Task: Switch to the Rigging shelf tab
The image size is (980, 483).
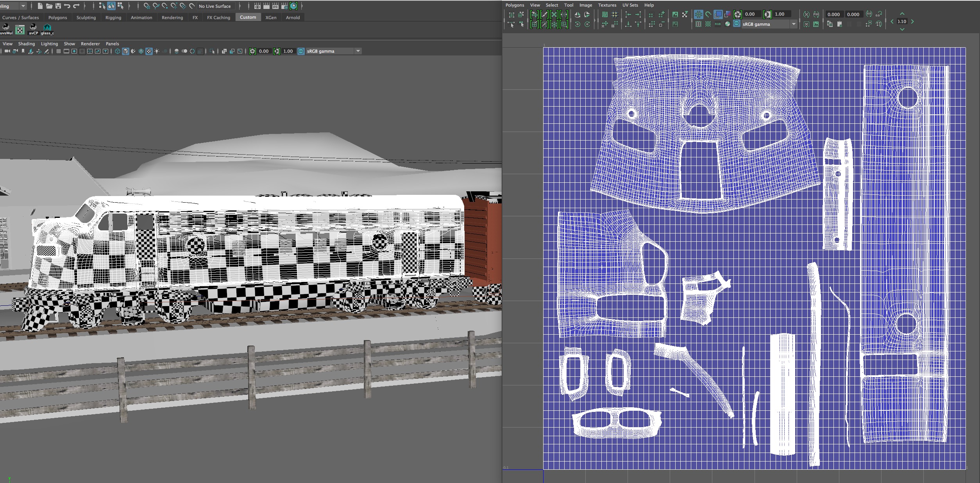Action: 113,18
